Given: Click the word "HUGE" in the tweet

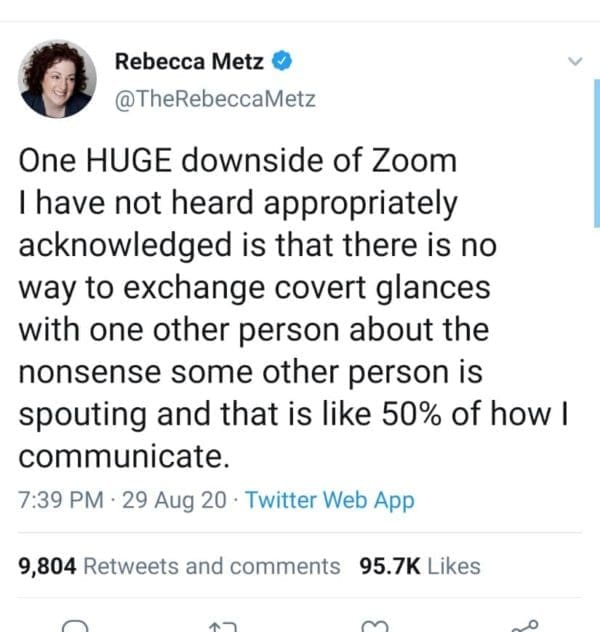Looking at the screenshot, I should pos(128,160).
